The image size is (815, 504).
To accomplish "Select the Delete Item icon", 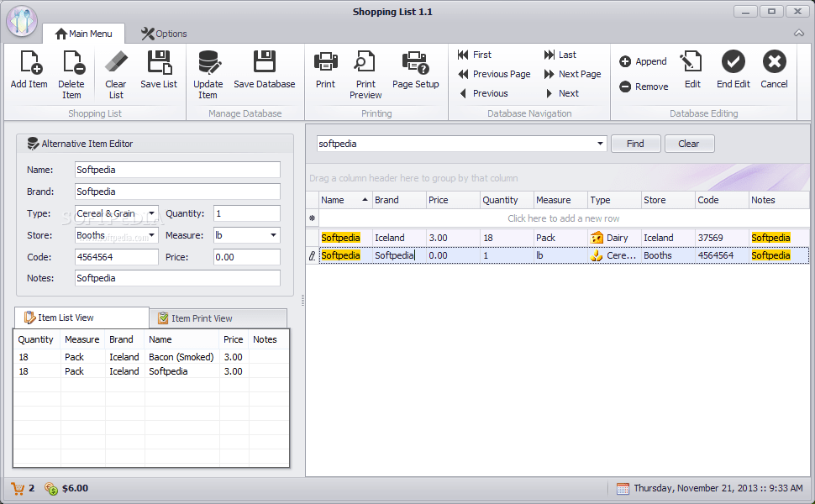I will click(x=72, y=63).
